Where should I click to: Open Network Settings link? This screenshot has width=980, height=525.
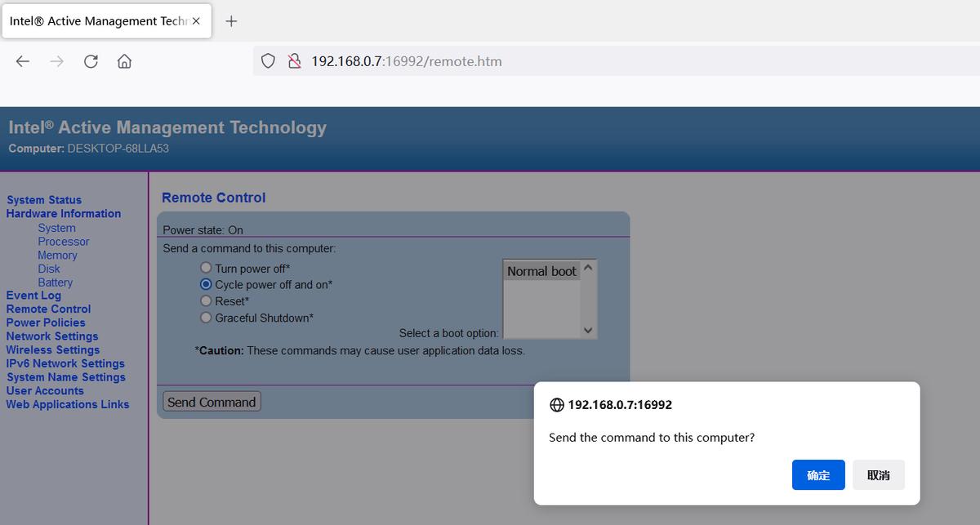click(x=52, y=336)
